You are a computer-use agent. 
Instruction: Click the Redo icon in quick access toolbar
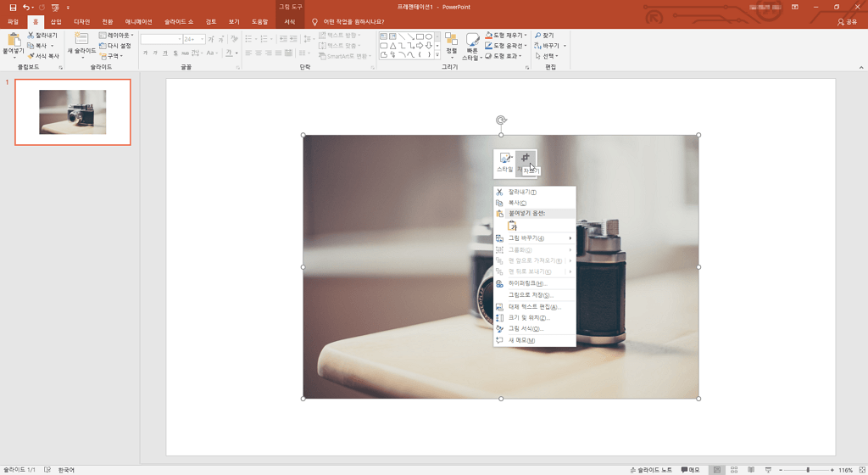tap(42, 7)
